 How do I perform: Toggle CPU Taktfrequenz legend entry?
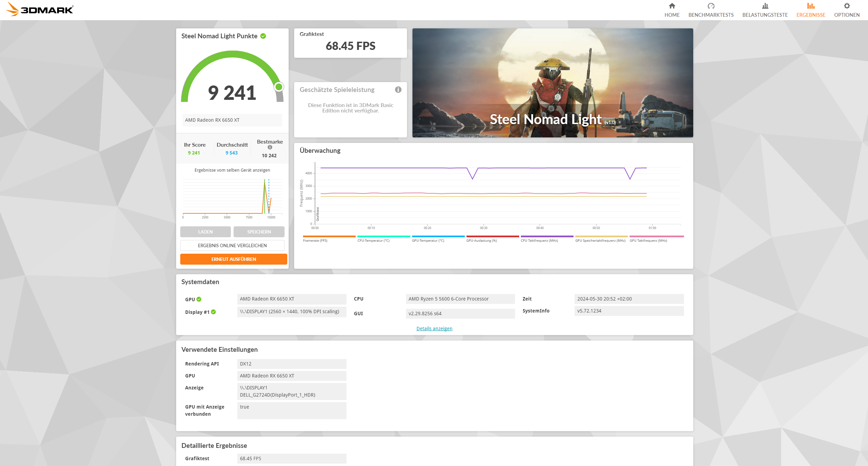pos(539,241)
